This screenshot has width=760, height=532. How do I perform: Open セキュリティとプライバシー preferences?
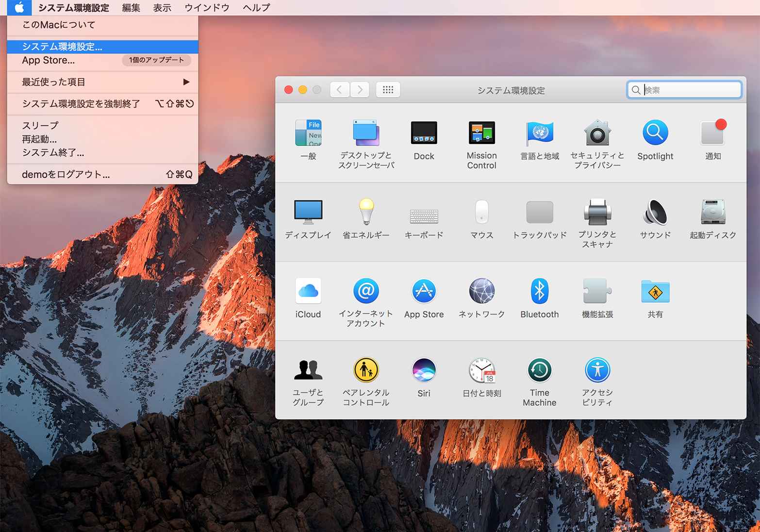[597, 133]
